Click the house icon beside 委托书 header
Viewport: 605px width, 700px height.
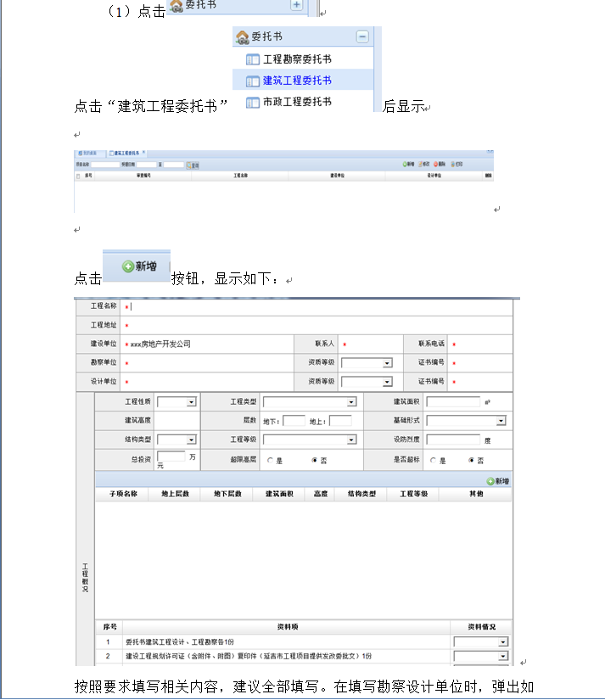tap(242, 37)
